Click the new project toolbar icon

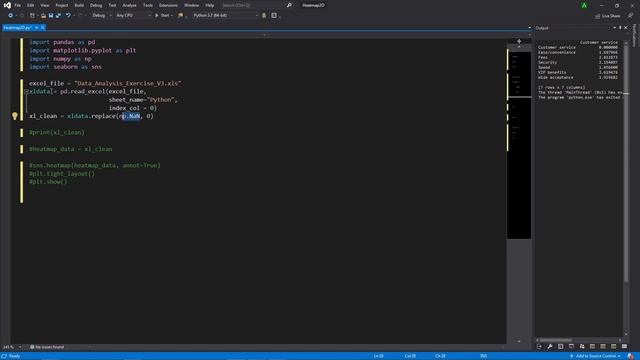32,16
